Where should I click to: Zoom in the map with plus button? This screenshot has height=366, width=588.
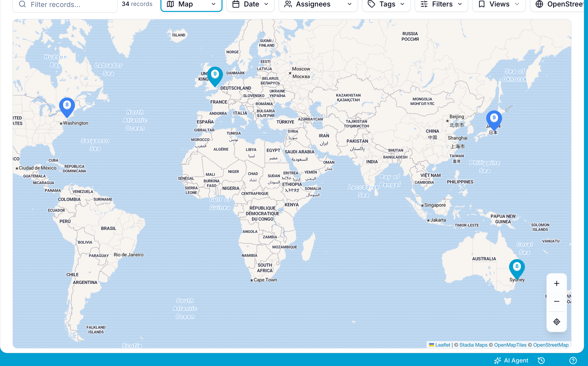pos(557,283)
